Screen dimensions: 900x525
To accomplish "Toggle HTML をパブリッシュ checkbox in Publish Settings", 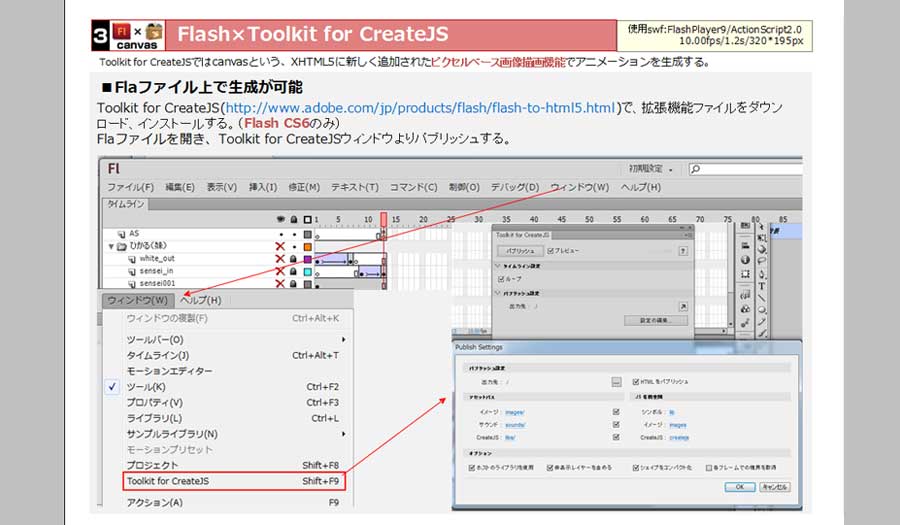I will pos(635,382).
